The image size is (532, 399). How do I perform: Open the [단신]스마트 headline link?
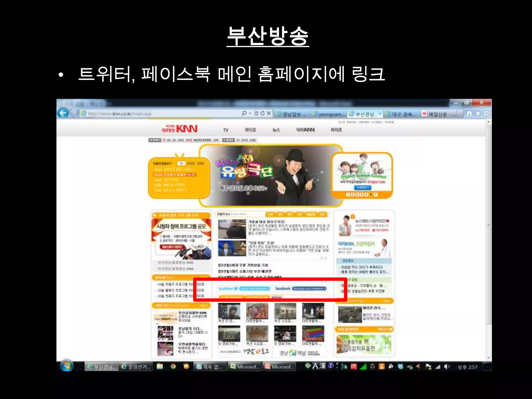click(x=245, y=271)
